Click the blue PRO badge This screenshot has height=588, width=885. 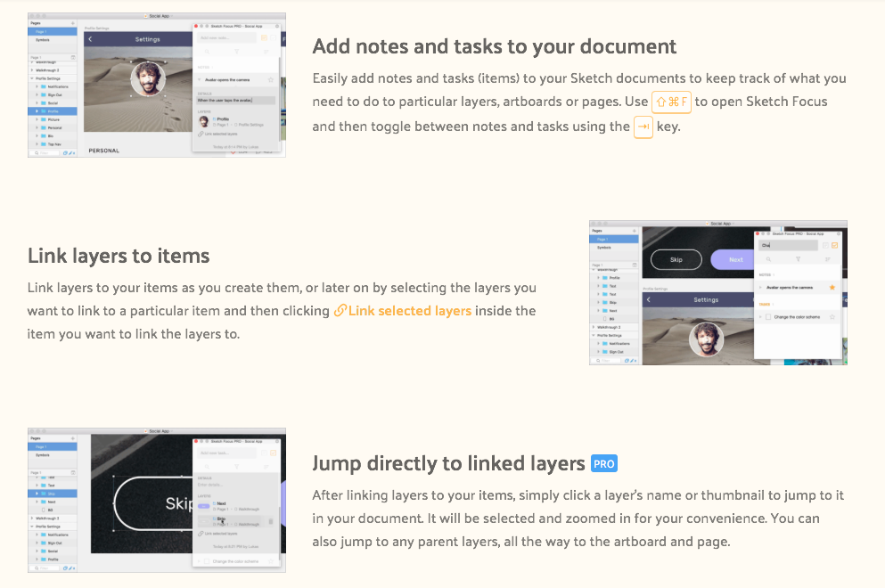pos(604,464)
